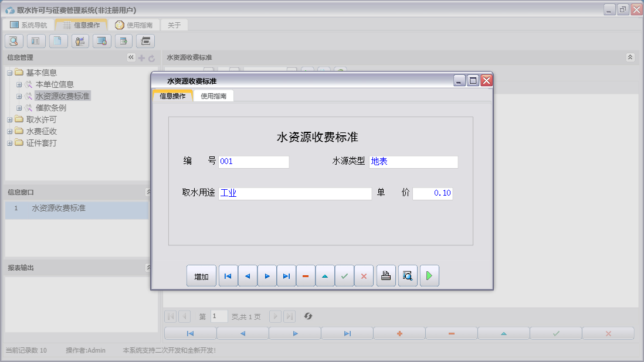Expand the 水费征收 tree folder
This screenshot has height=362, width=644.
point(10,131)
